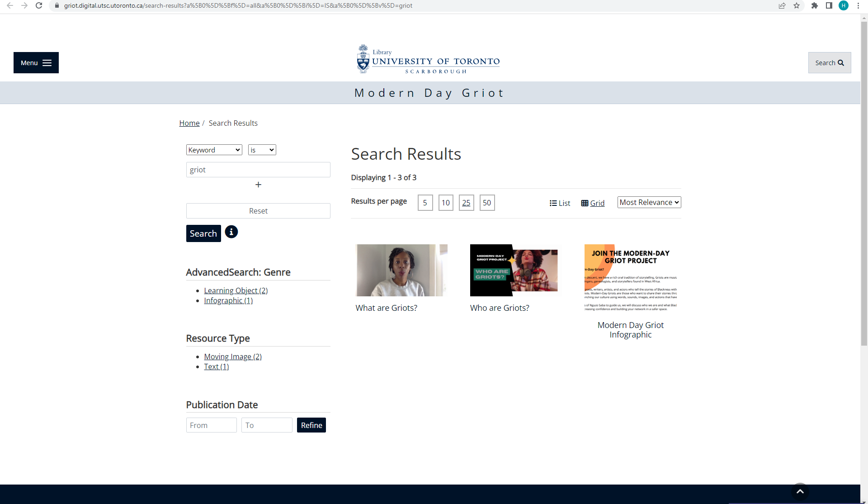Share this page via the share icon
Viewport: 868px width, 504px height.
pos(782,5)
